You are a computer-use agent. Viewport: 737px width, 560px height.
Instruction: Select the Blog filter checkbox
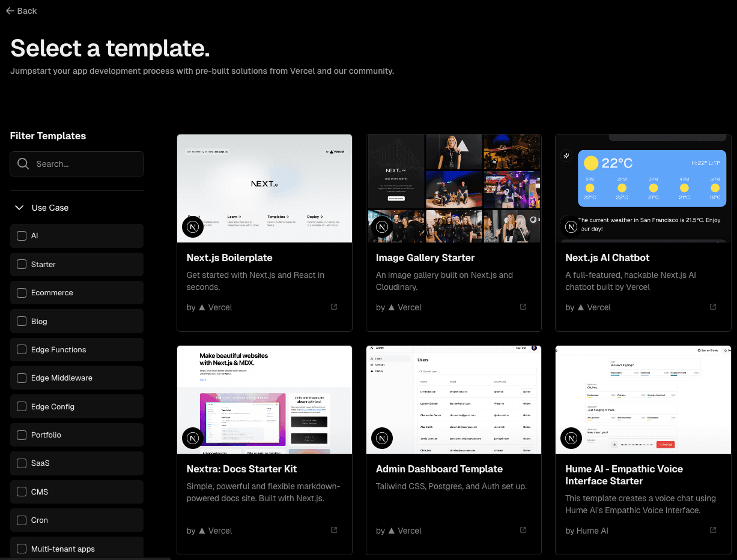[22, 321]
